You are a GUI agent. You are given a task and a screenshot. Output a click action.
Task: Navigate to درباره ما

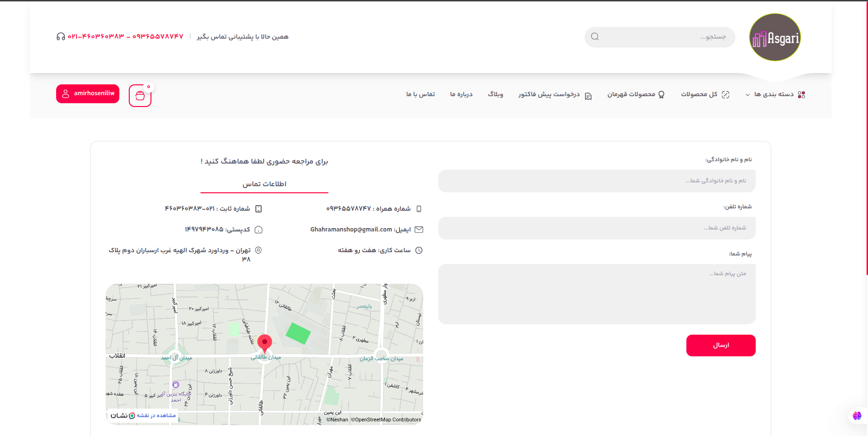[x=461, y=95]
